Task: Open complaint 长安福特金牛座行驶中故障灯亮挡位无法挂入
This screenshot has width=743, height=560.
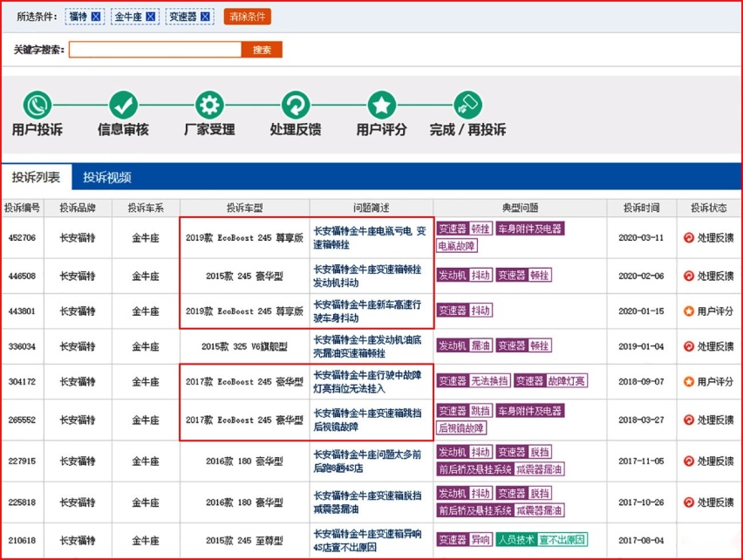Action: (367, 382)
